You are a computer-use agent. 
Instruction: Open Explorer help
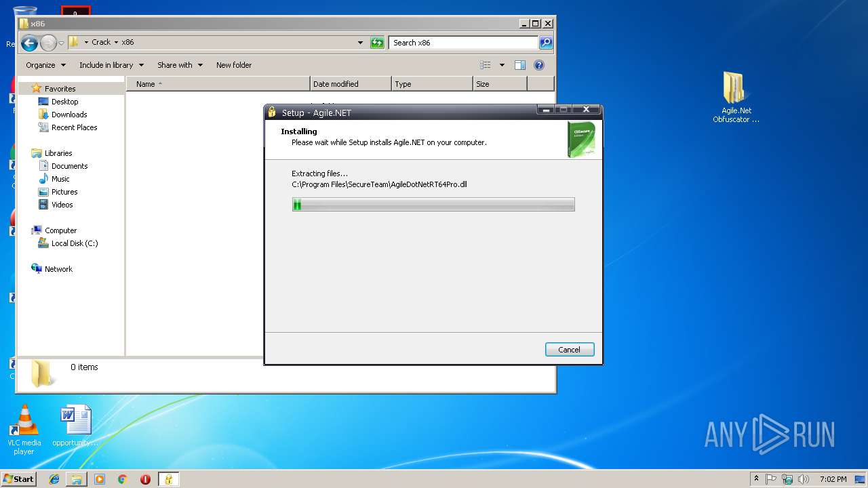coord(539,65)
